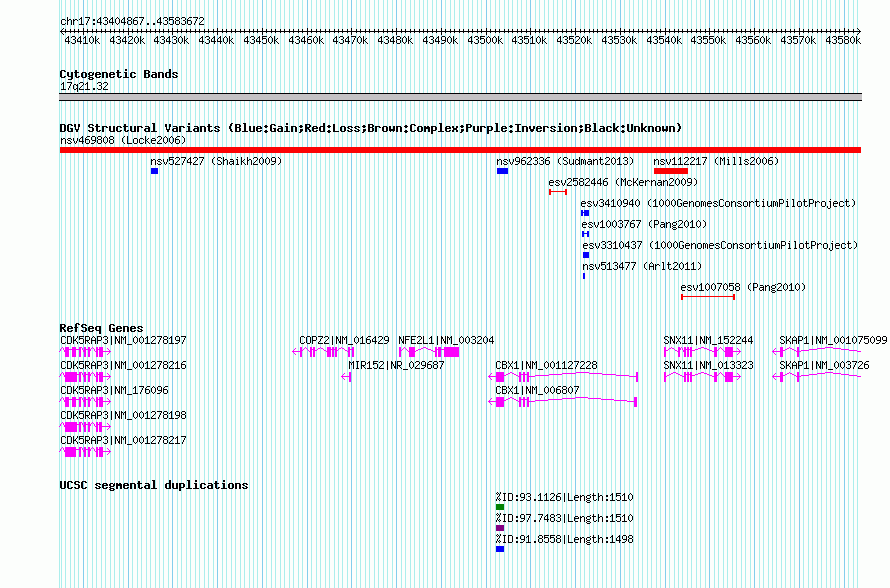The width and height of the screenshot is (890, 588).
Task: Click the 43500k position on the ruler
Action: pyautogui.click(x=485, y=40)
